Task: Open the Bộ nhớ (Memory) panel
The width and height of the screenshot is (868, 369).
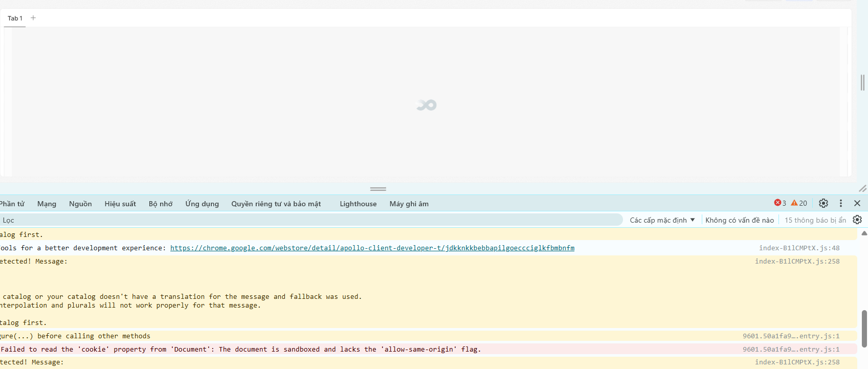Action: click(161, 204)
